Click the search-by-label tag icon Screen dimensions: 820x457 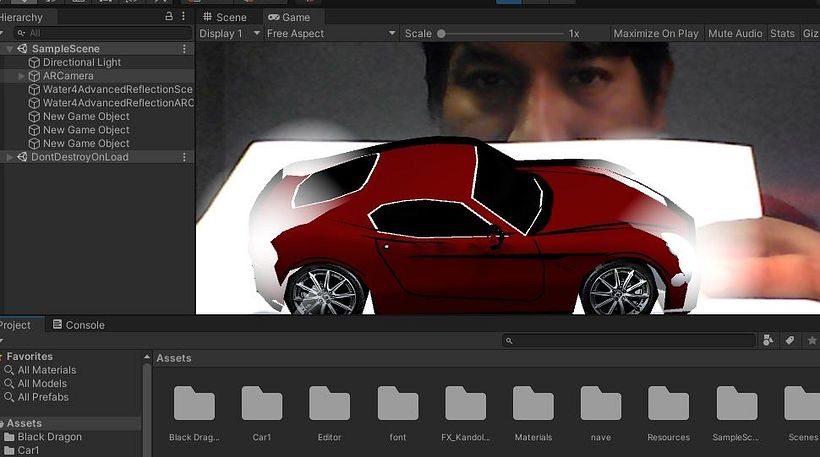[x=789, y=341]
